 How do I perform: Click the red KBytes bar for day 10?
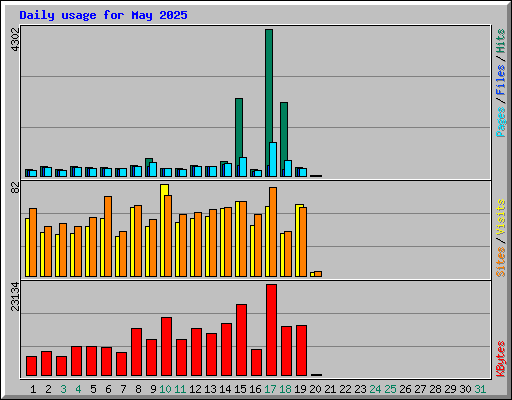point(166,347)
